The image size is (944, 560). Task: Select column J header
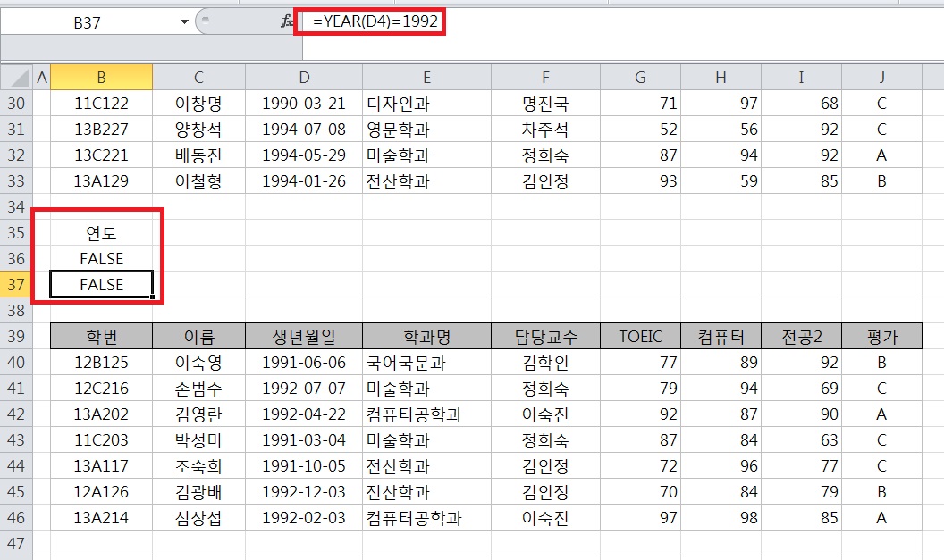pyautogui.click(x=881, y=78)
